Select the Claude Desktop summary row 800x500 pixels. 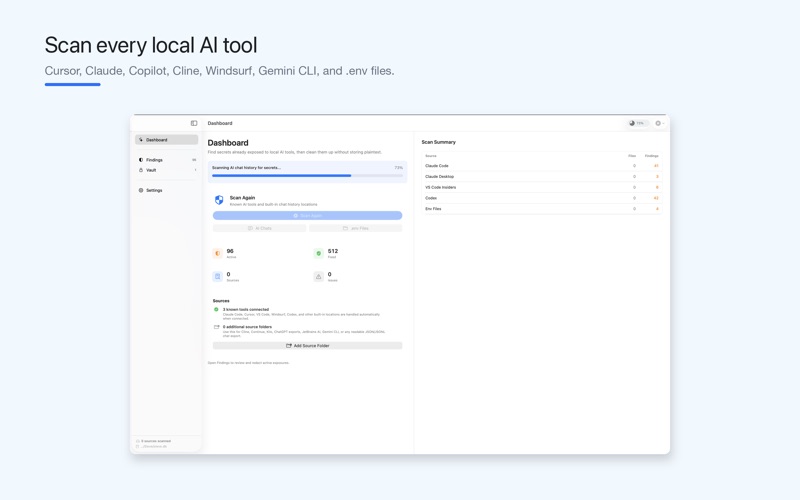click(542, 177)
